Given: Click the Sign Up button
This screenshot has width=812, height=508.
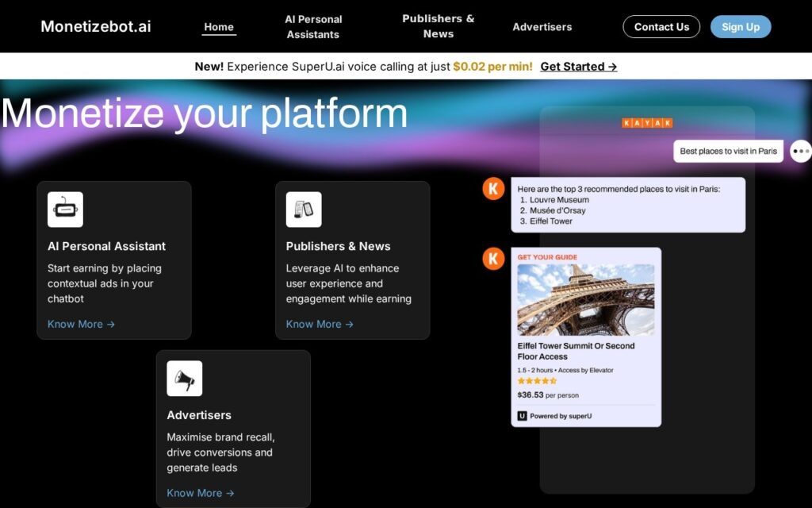Looking at the screenshot, I should [x=741, y=27].
